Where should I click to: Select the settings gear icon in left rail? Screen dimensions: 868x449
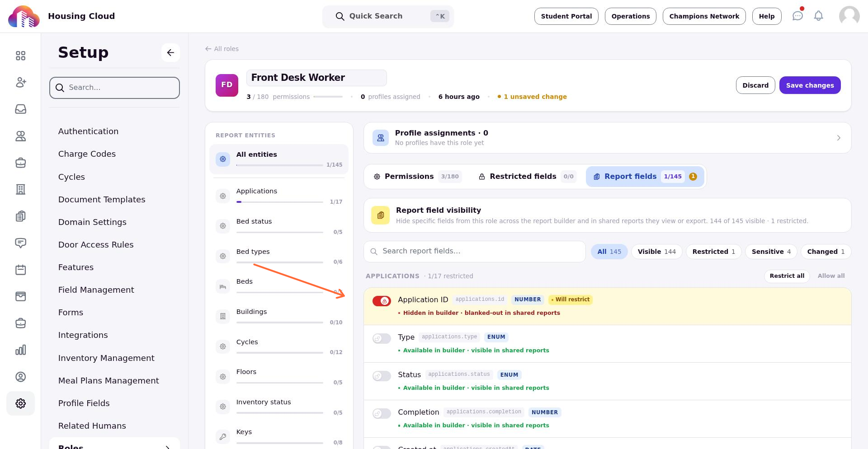(x=20, y=403)
